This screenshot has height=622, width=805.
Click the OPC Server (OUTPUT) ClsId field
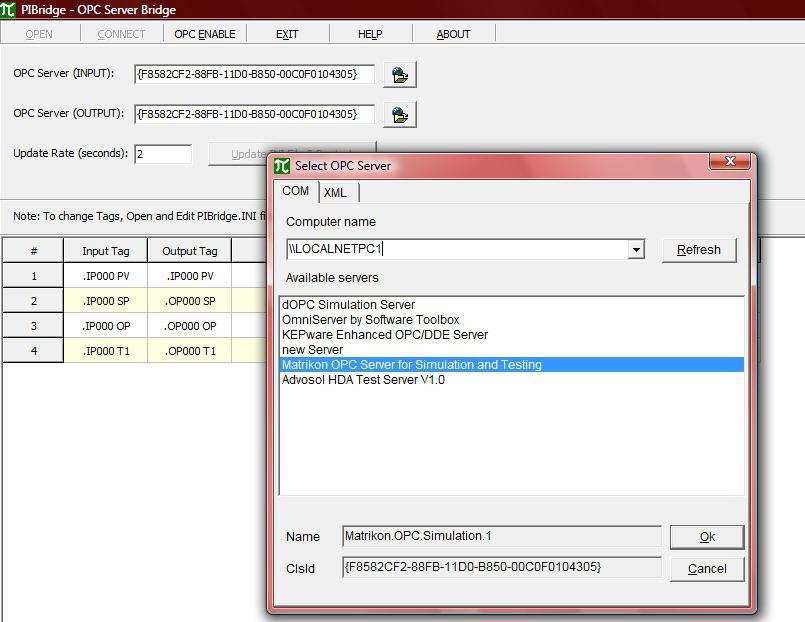coord(254,114)
